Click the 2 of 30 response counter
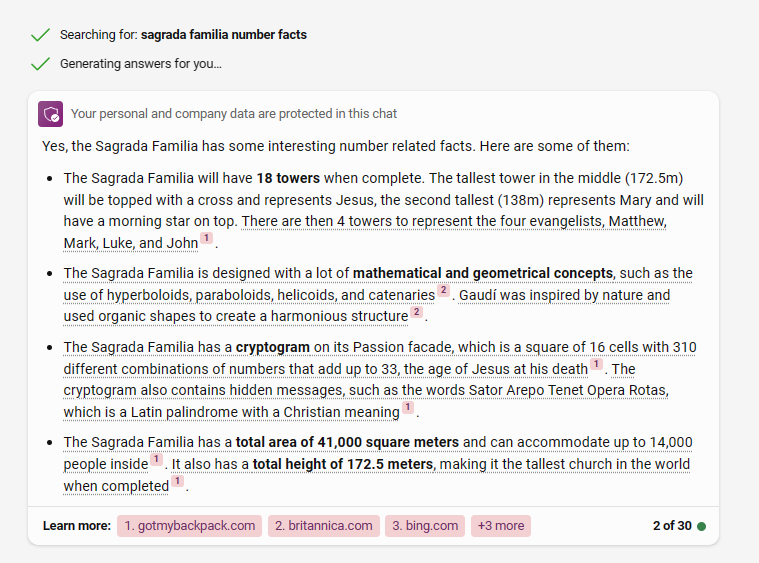This screenshot has height=563, width=759. click(672, 526)
